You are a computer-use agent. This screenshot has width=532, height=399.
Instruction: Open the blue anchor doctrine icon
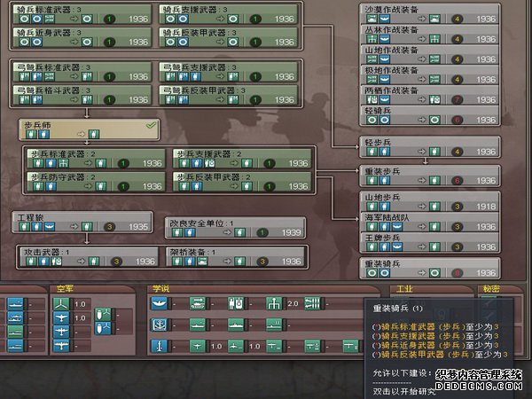[x=159, y=325]
